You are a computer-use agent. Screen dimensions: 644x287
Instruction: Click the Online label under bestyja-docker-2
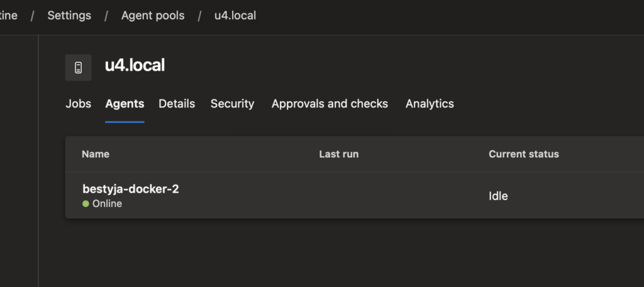coord(107,204)
